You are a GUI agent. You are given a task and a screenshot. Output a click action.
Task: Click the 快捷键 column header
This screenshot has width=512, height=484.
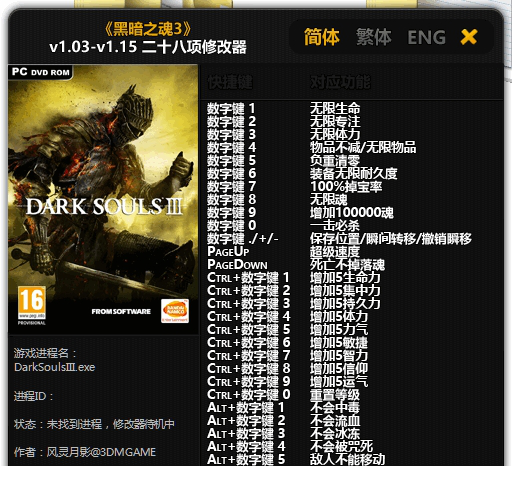point(230,82)
